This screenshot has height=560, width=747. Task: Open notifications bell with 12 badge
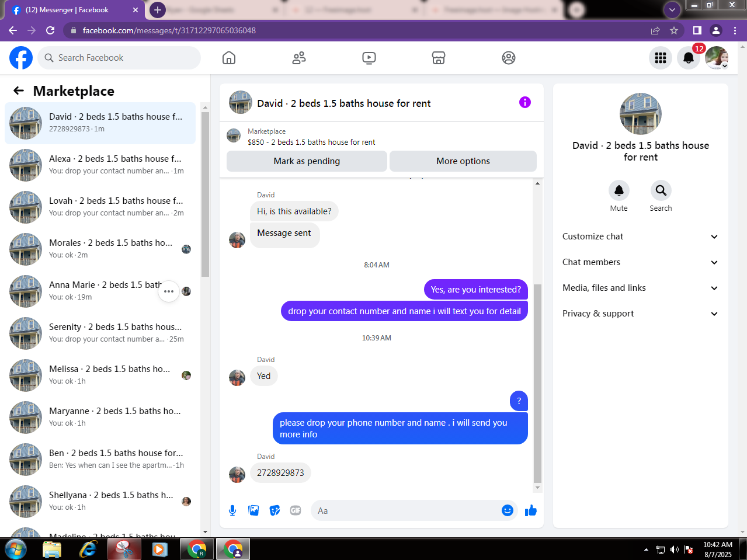coord(689,58)
